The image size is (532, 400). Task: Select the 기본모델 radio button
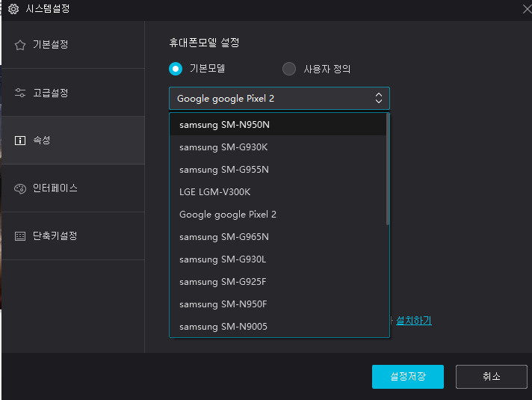tap(176, 69)
